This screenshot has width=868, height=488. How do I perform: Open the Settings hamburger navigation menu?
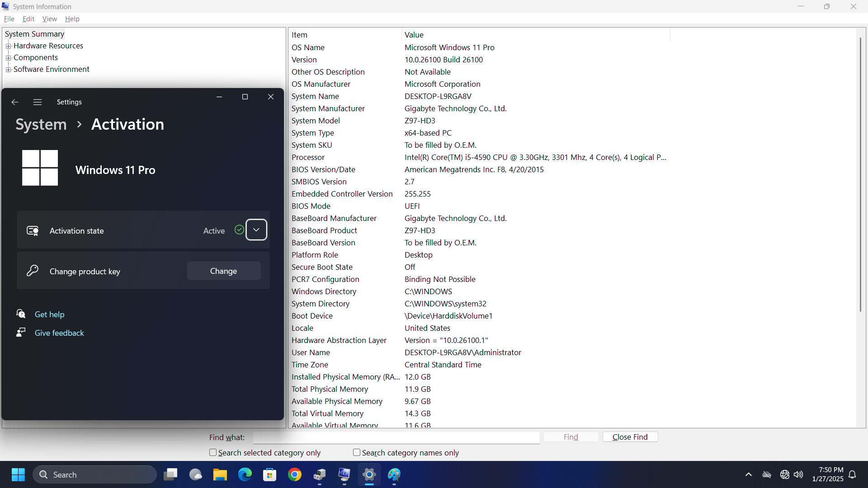tap(38, 102)
